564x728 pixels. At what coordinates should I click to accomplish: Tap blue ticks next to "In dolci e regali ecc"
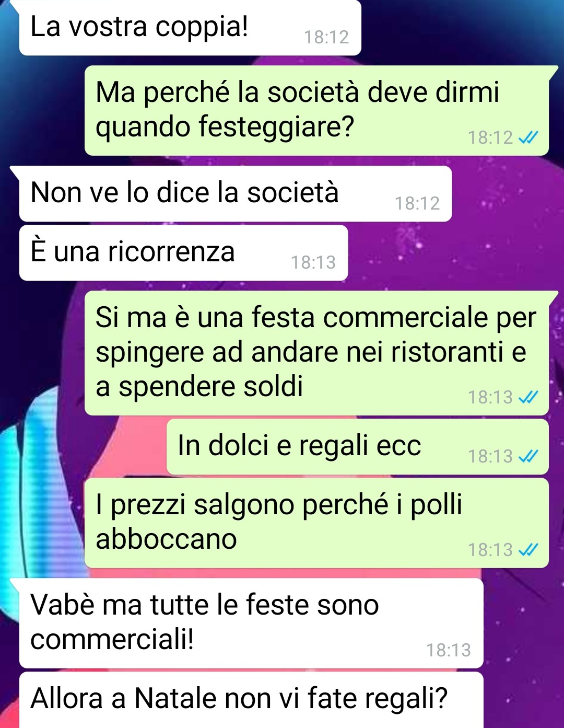point(528,457)
